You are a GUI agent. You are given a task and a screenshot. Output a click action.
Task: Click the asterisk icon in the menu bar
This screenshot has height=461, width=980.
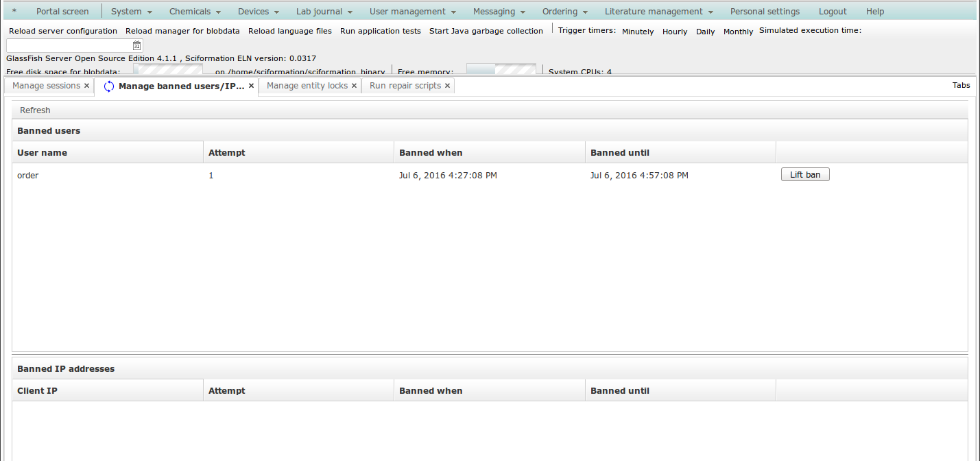(14, 12)
